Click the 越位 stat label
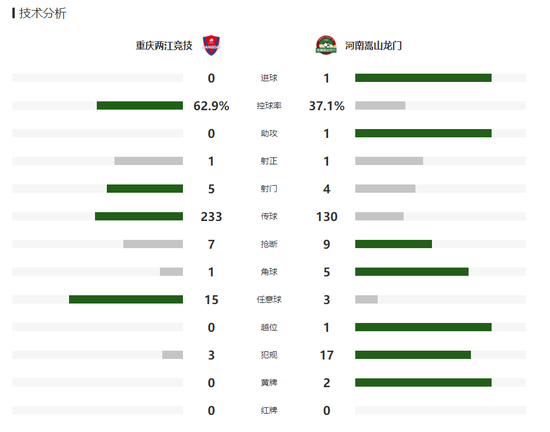 [x=269, y=327]
